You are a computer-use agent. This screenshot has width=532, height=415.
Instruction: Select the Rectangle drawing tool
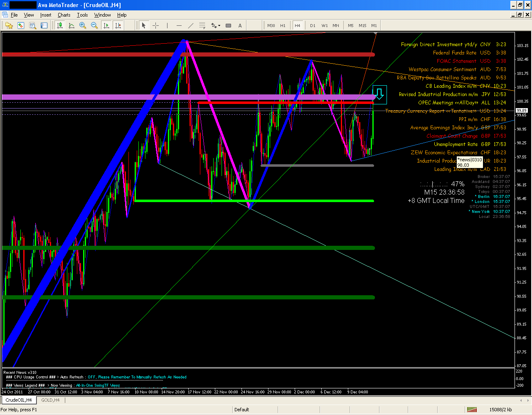click(x=228, y=25)
